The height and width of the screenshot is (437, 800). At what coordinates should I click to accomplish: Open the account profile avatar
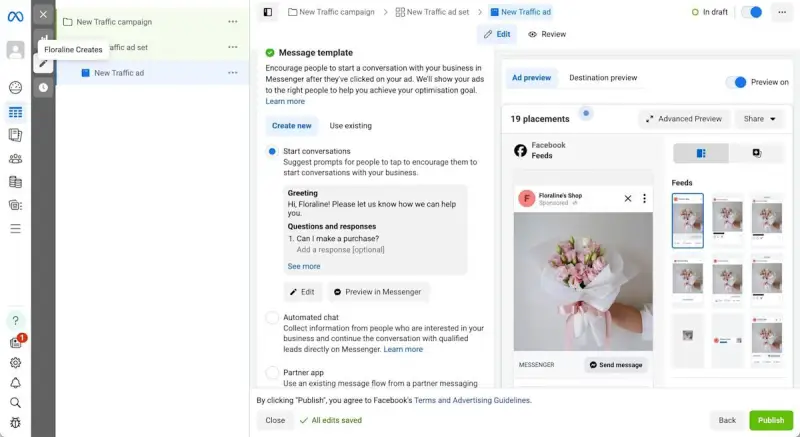click(x=15, y=50)
